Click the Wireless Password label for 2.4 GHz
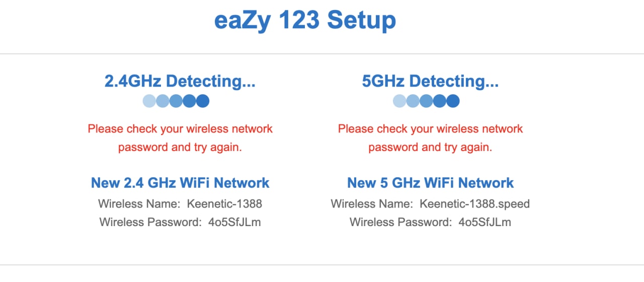644x282 pixels. [150, 222]
